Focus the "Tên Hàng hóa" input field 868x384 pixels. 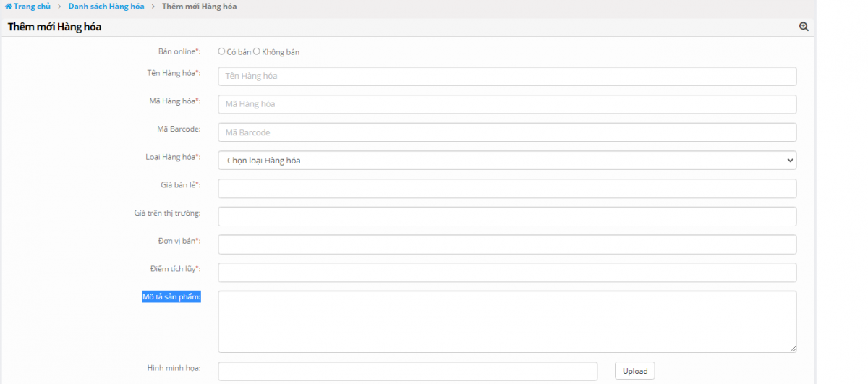506,76
